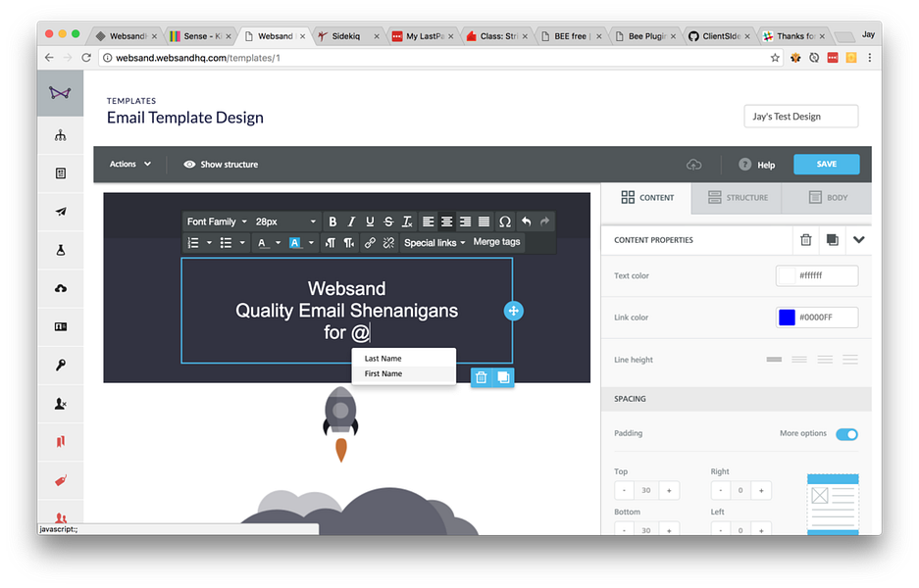The width and height of the screenshot is (919, 588).
Task: Open the paper plane sidebar item
Action: click(61, 212)
